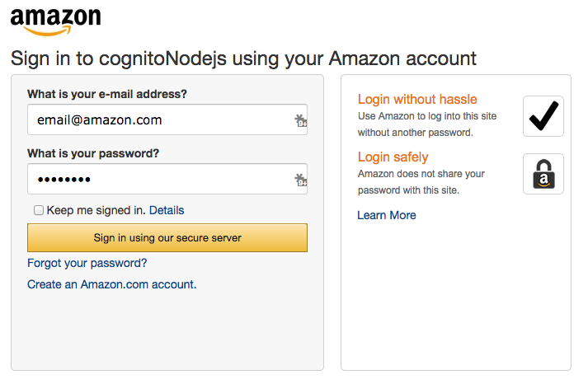Click the What is your e-mail address? label

coord(107,94)
